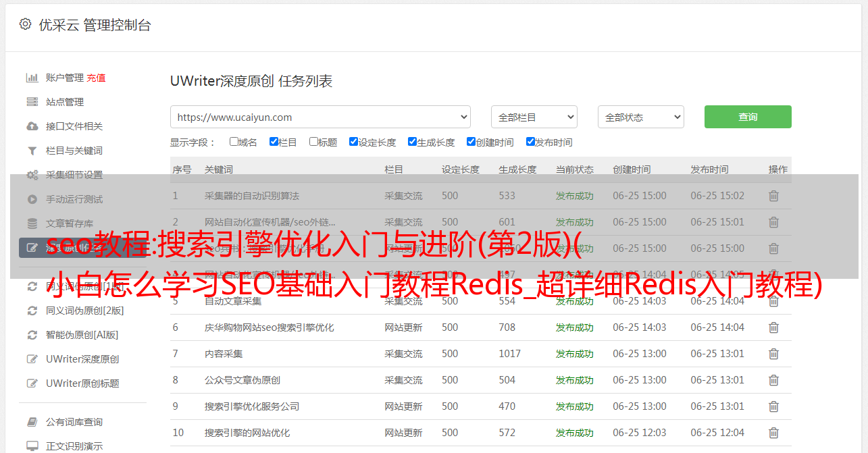Toggle the 生成长度 checkbox
Screen dimensions: 868x453
pos(412,142)
